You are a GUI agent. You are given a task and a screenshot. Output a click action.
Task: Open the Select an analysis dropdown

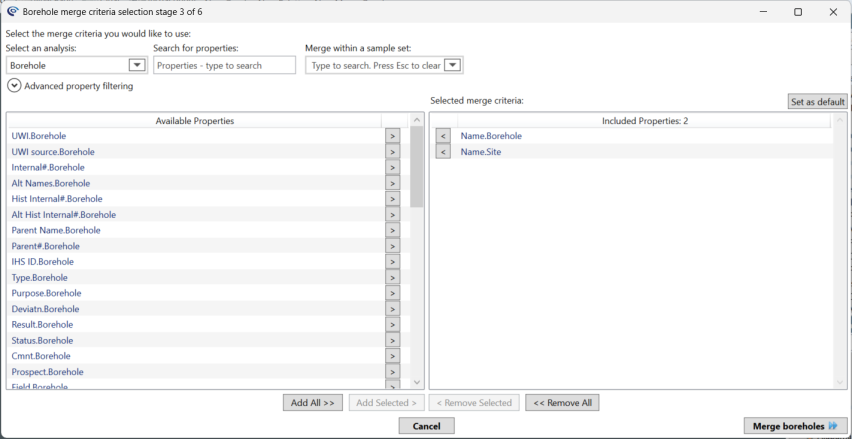click(x=137, y=65)
